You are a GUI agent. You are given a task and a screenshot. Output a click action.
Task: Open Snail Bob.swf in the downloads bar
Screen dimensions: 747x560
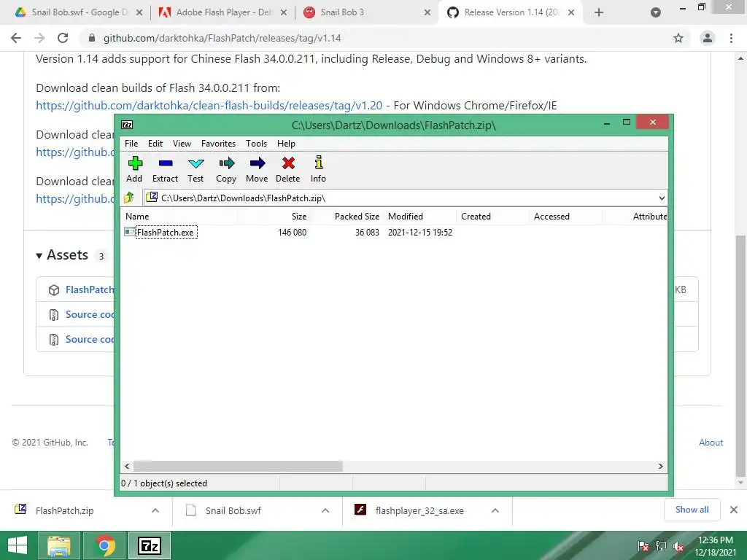point(233,510)
